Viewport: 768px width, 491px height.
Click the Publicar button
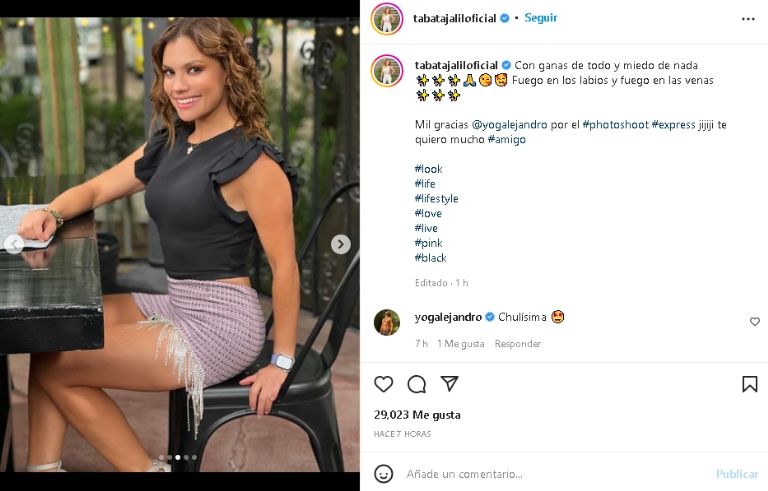pos(737,473)
